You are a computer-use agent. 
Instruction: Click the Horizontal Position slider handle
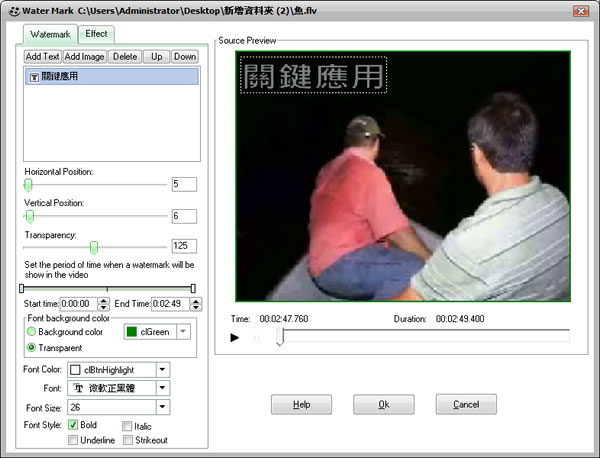(28, 185)
